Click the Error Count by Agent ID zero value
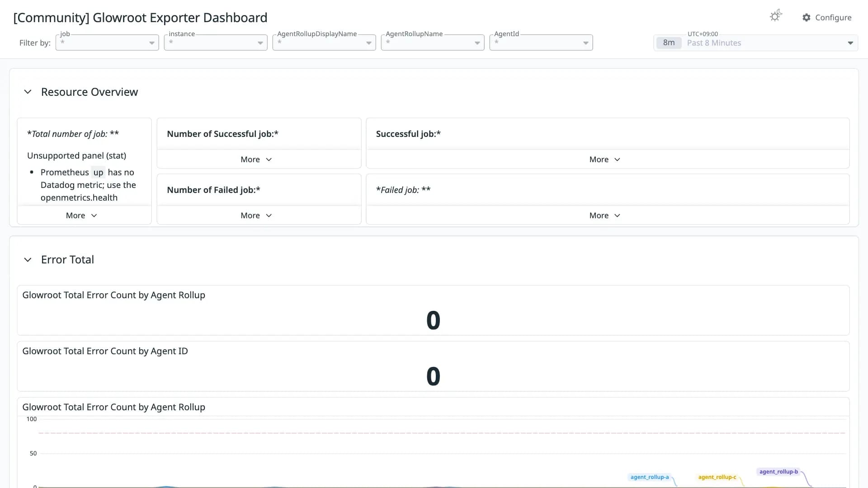This screenshot has height=488, width=868. [433, 376]
